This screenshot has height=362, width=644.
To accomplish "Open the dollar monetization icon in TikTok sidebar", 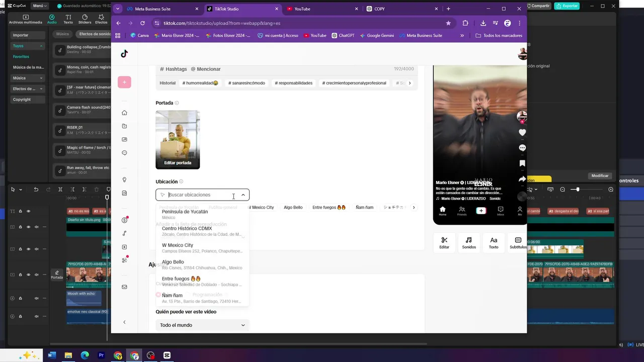I will tap(124, 220).
